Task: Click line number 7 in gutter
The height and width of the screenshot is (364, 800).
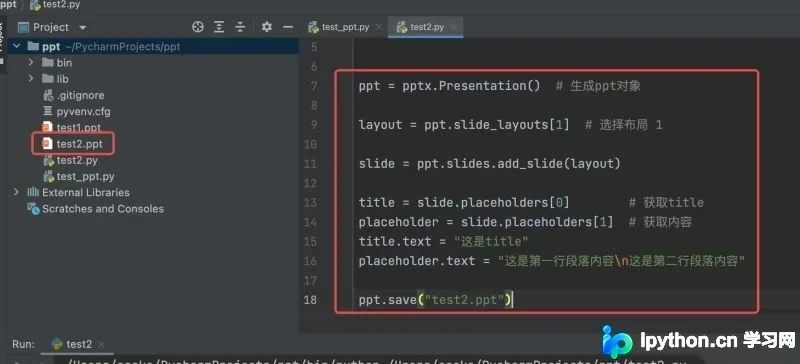Action: pos(314,86)
